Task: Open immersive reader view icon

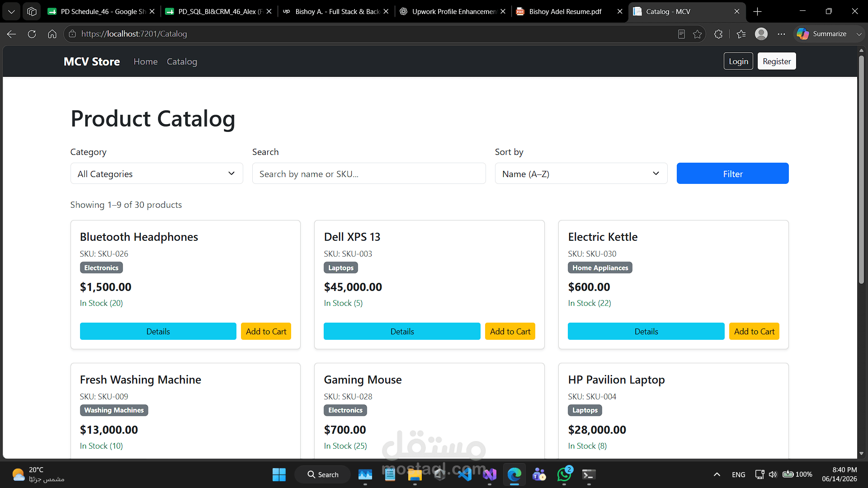Action: [681, 34]
